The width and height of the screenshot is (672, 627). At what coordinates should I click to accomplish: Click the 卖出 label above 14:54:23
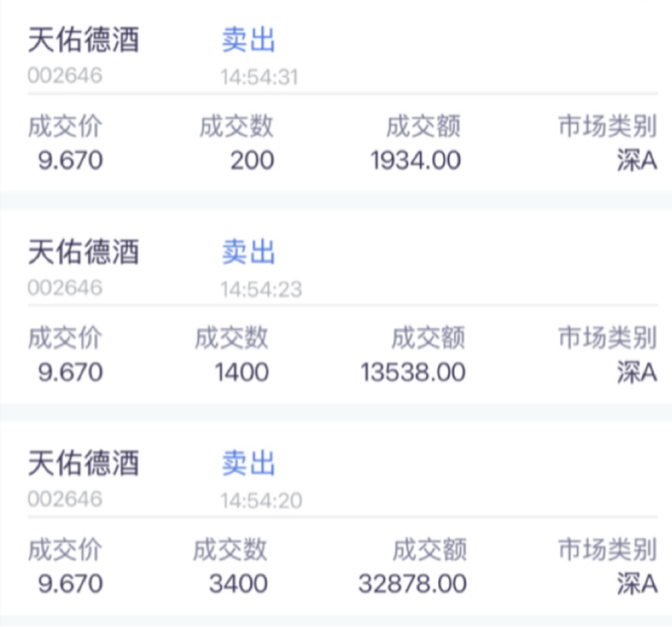tap(248, 253)
